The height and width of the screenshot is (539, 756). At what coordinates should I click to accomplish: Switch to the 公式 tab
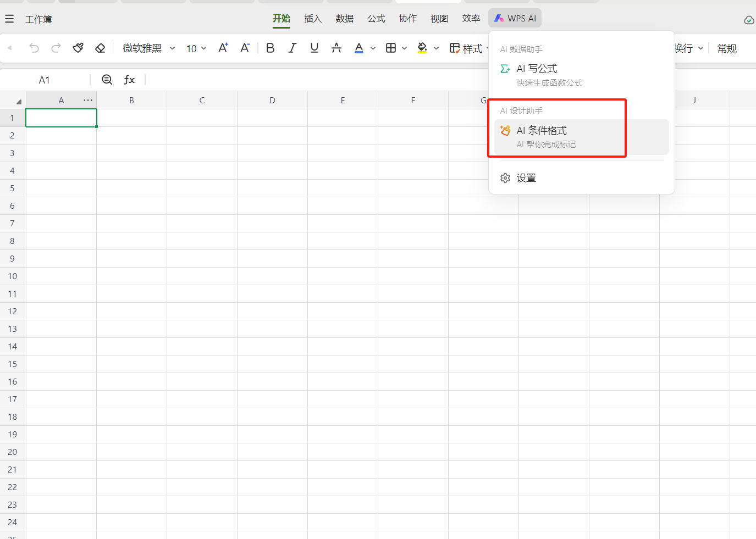tap(376, 19)
